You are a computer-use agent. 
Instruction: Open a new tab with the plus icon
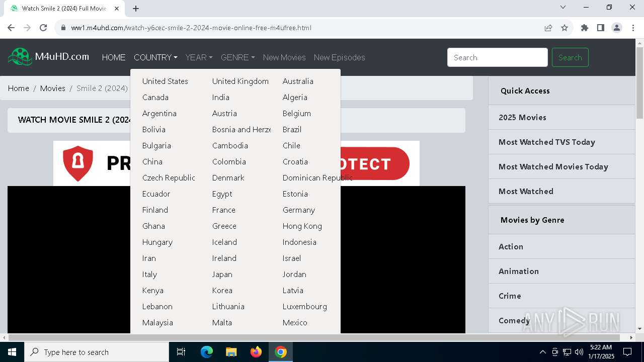[x=136, y=9]
